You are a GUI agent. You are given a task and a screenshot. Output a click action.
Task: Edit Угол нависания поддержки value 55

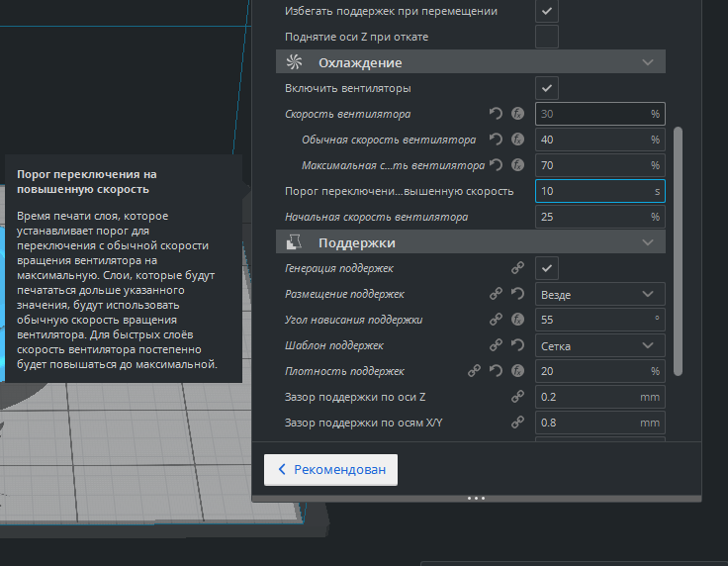[x=599, y=320]
